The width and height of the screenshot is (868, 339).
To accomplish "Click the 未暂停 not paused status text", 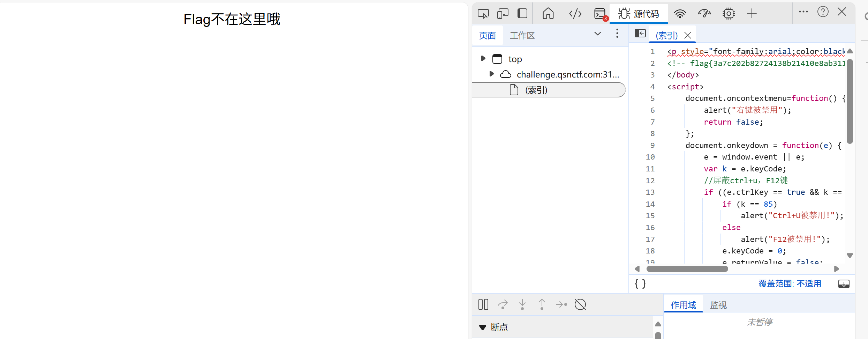I will point(760,322).
